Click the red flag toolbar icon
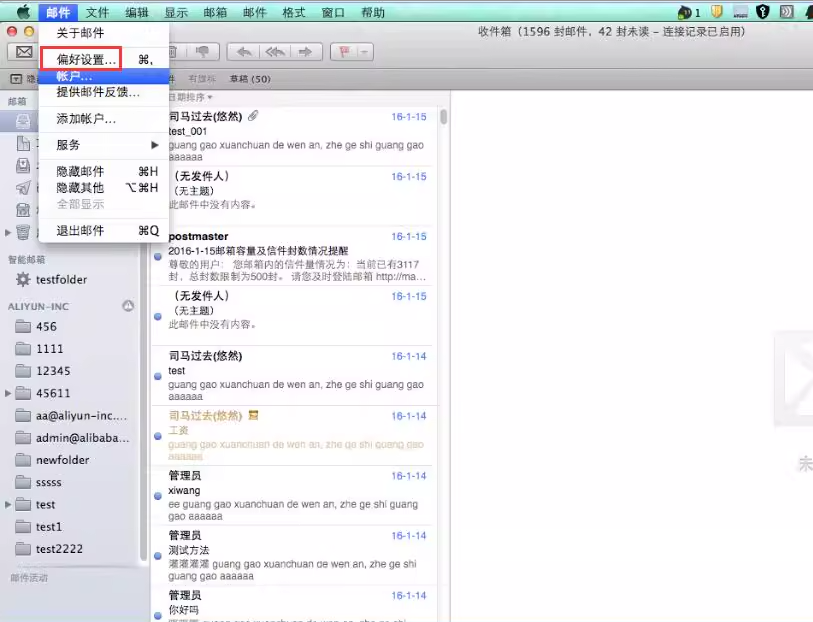Viewport: 813px width, 622px height. point(345,52)
